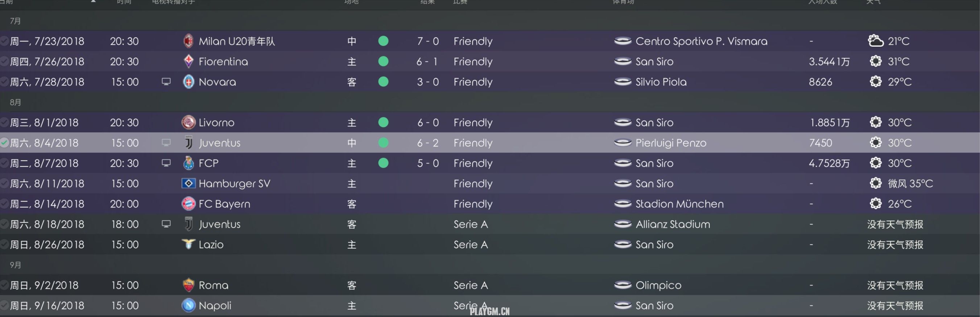Viewport: 980px width, 317px height.
Task: Click the FC Bayern club logo
Action: pyautogui.click(x=188, y=204)
